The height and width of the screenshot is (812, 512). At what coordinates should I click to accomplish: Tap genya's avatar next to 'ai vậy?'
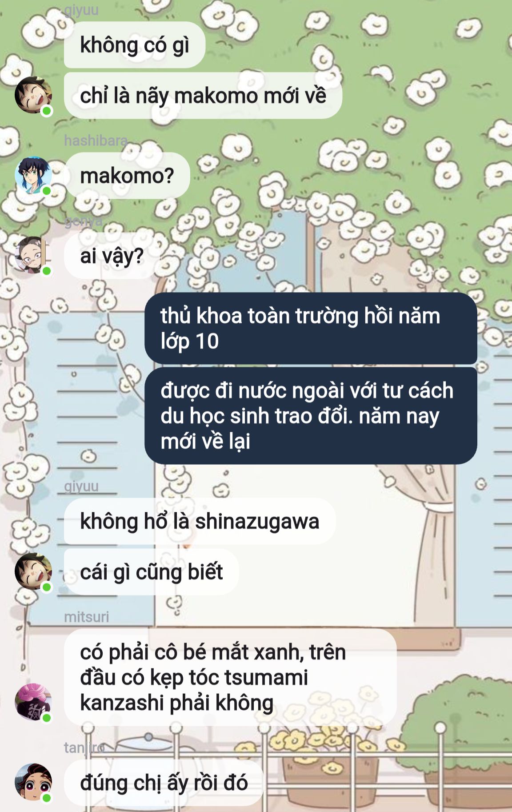[33, 255]
